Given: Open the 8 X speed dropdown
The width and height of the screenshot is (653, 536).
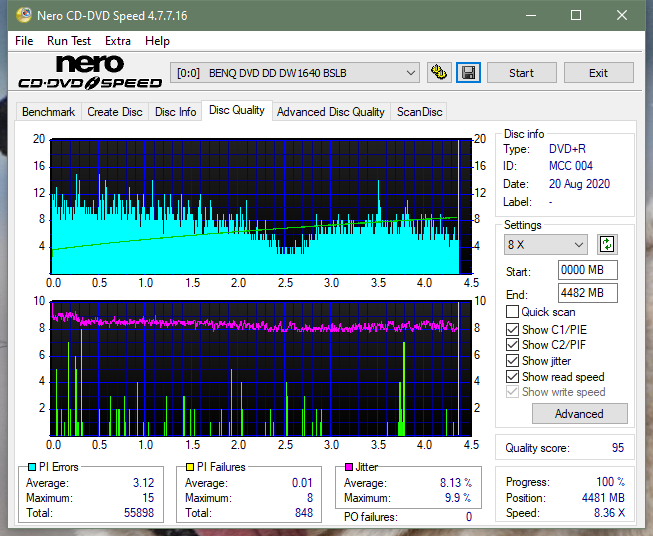Looking at the screenshot, I should point(546,244).
